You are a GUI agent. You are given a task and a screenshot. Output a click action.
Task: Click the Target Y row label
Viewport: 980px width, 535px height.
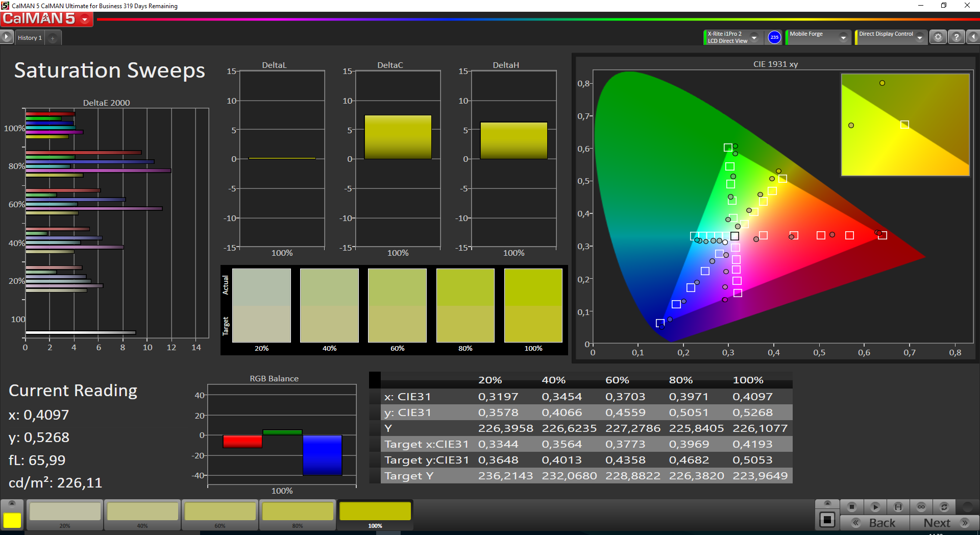click(409, 476)
